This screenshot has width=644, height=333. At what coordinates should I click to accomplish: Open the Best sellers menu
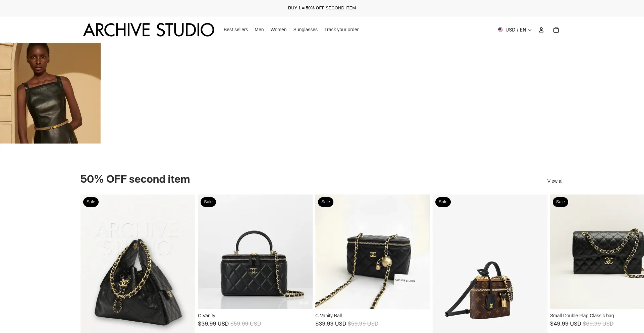coord(236,30)
